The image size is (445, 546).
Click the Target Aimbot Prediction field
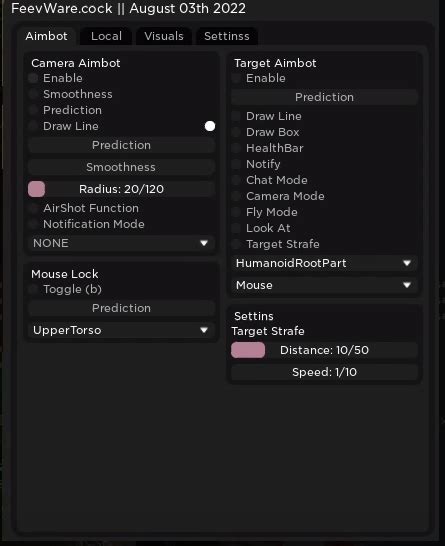[x=324, y=97]
